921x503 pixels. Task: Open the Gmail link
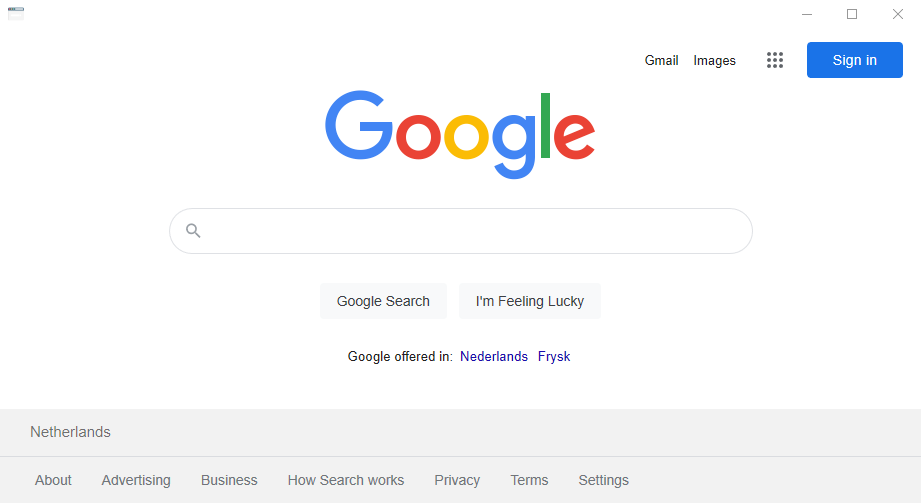pyautogui.click(x=661, y=61)
